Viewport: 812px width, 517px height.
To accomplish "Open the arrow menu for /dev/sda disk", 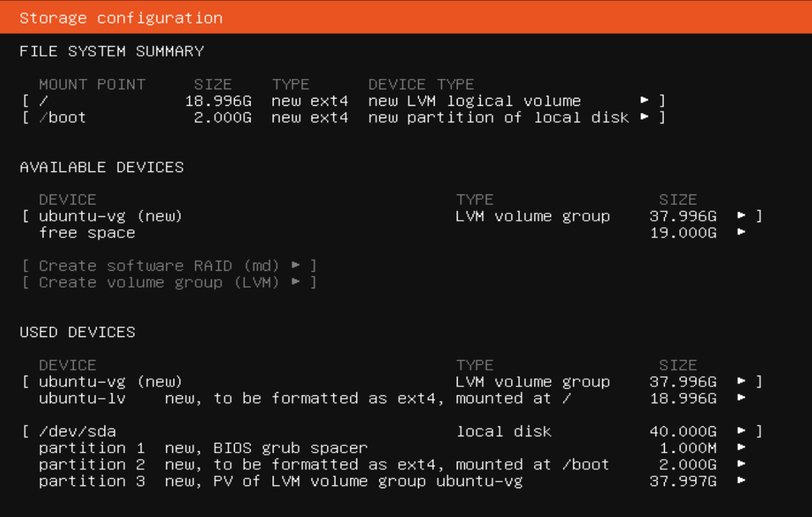I will pyautogui.click(x=742, y=431).
